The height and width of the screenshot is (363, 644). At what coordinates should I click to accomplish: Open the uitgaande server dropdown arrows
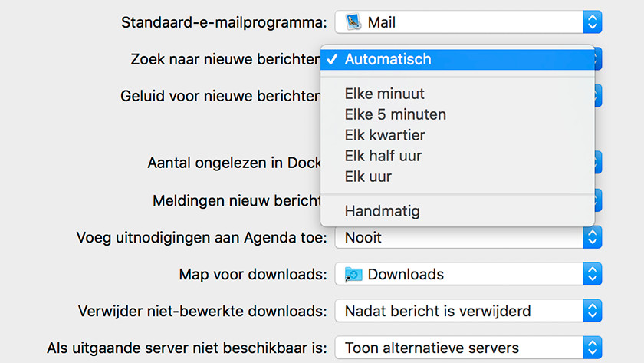pyautogui.click(x=592, y=348)
